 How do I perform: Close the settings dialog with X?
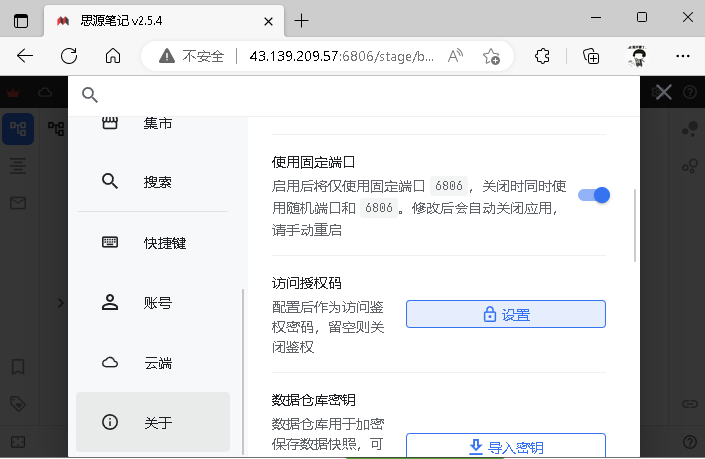[x=664, y=93]
